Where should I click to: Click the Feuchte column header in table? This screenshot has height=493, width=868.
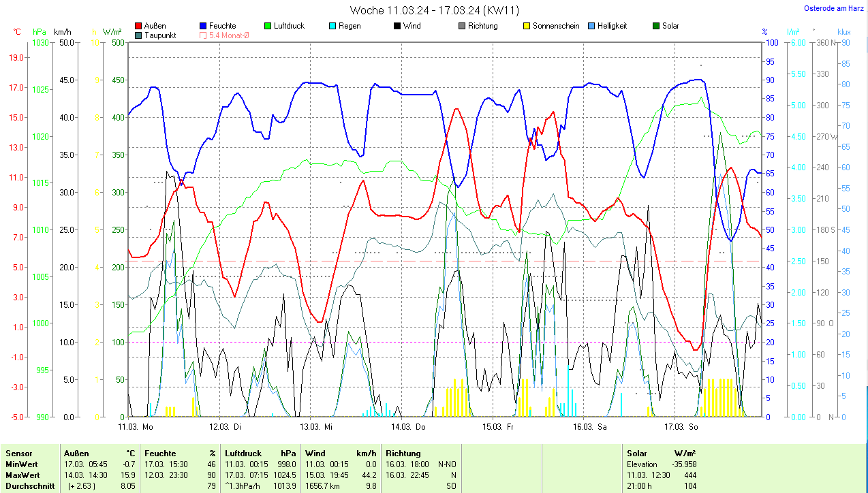coord(160,453)
